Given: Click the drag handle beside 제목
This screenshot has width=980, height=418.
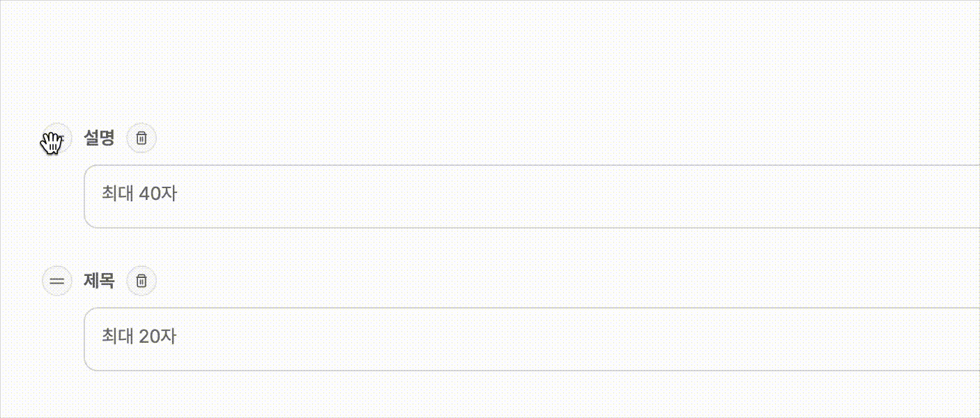Looking at the screenshot, I should tap(57, 281).
